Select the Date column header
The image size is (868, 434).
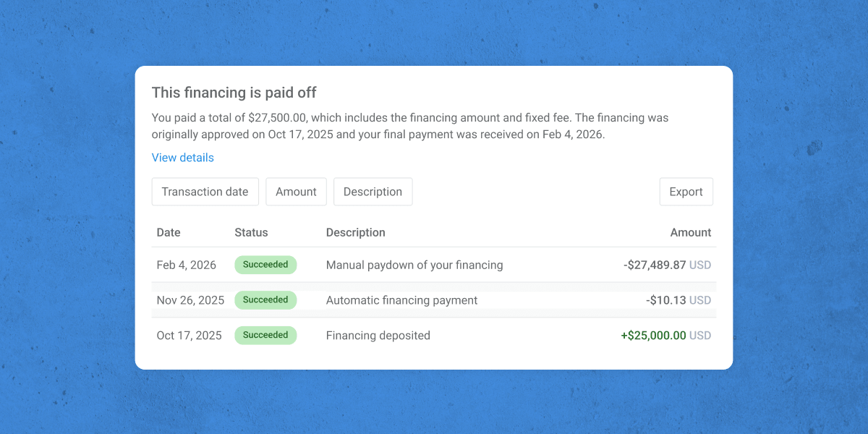pos(169,232)
